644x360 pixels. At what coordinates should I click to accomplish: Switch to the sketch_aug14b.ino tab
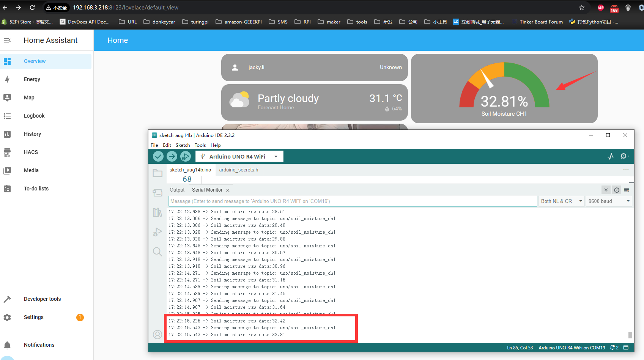(190, 170)
